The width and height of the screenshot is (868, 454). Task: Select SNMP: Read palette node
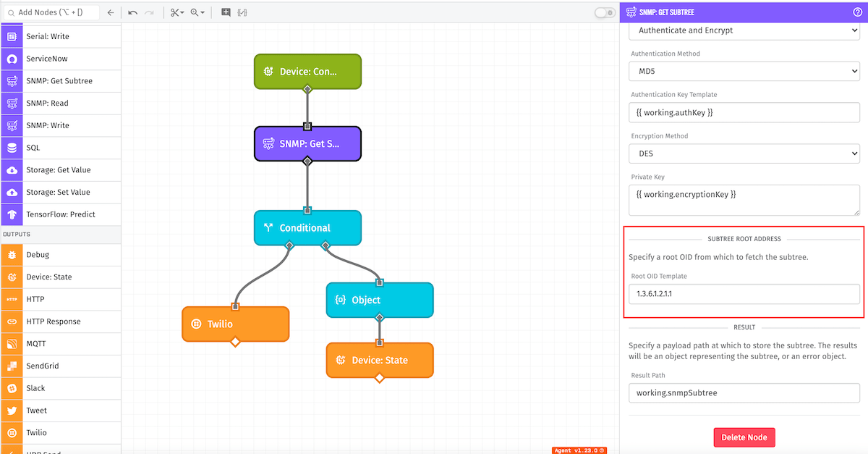[x=61, y=103]
